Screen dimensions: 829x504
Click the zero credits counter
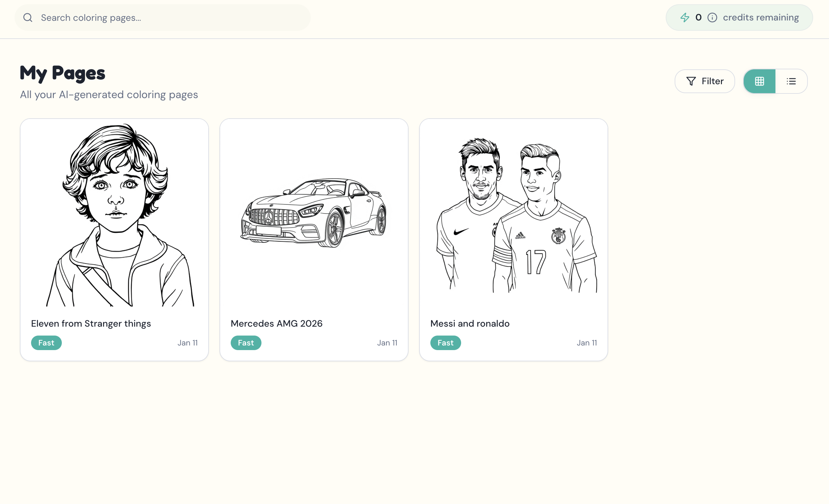pyautogui.click(x=699, y=17)
